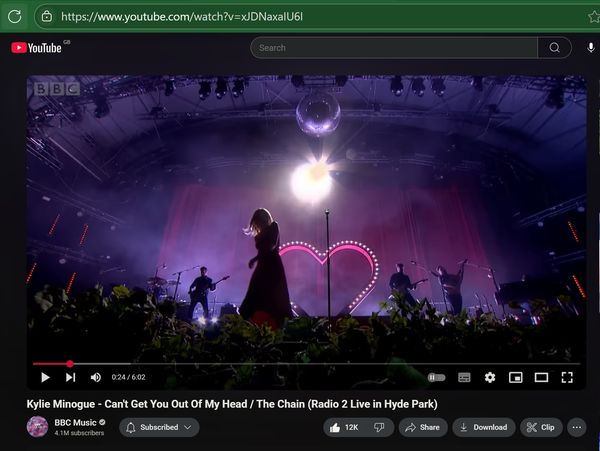Skip to the next video
Viewport: 600px width, 451px height.
coord(70,378)
